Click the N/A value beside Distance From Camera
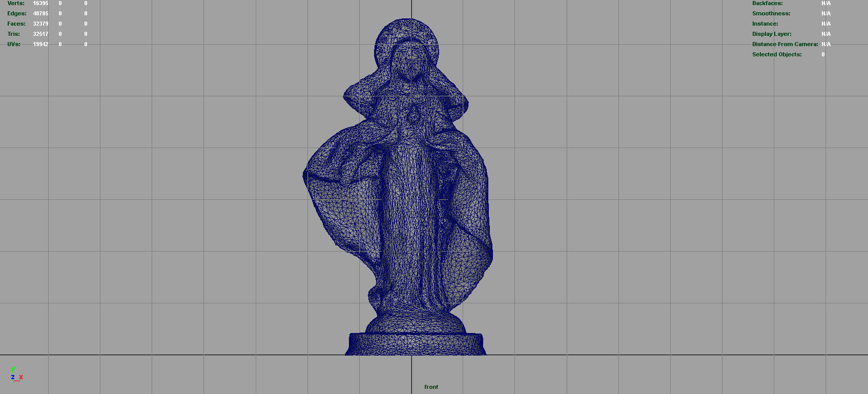The width and height of the screenshot is (868, 394). (x=826, y=44)
